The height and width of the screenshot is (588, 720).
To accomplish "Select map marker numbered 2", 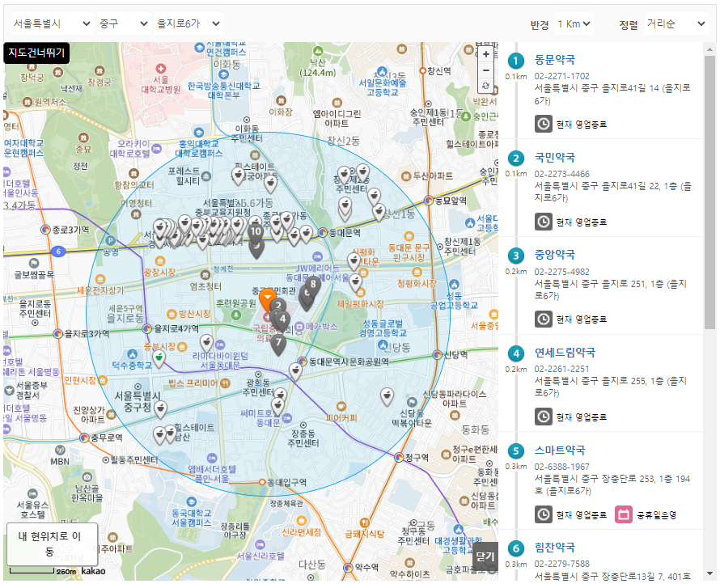I will click(x=279, y=306).
